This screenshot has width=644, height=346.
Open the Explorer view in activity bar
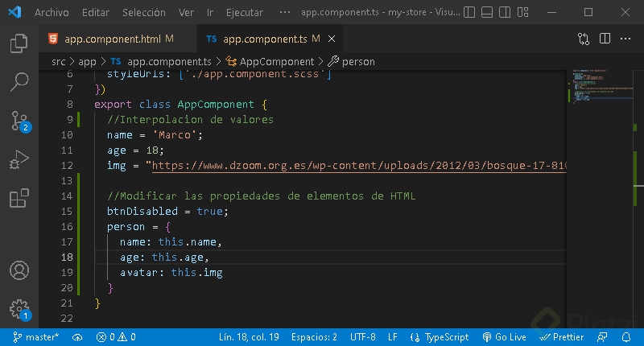tap(19, 43)
